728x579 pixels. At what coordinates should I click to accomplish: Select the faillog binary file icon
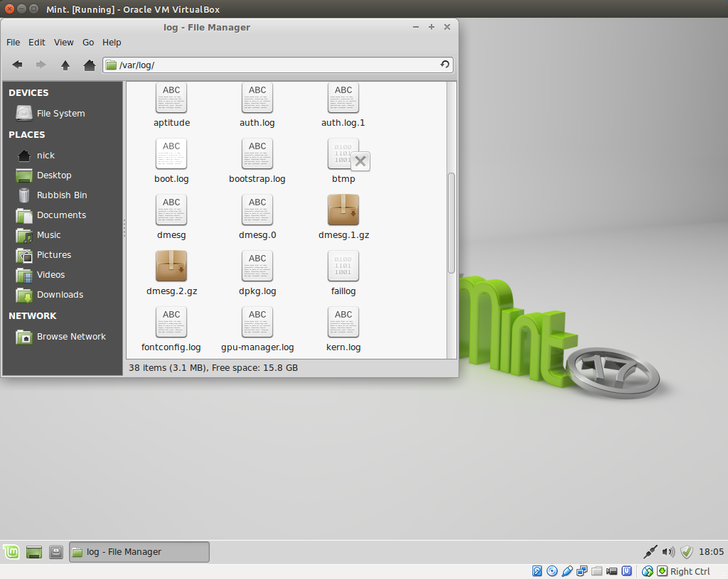point(343,266)
